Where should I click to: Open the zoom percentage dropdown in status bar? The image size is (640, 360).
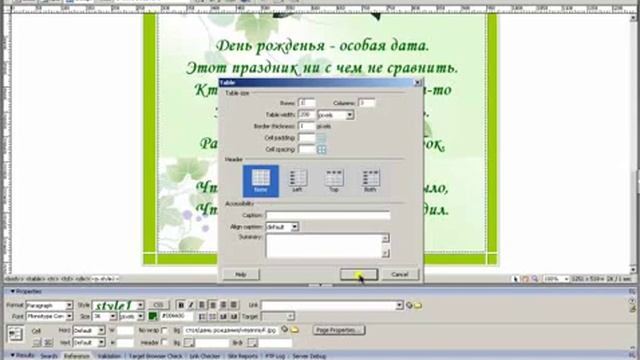(x=566, y=279)
